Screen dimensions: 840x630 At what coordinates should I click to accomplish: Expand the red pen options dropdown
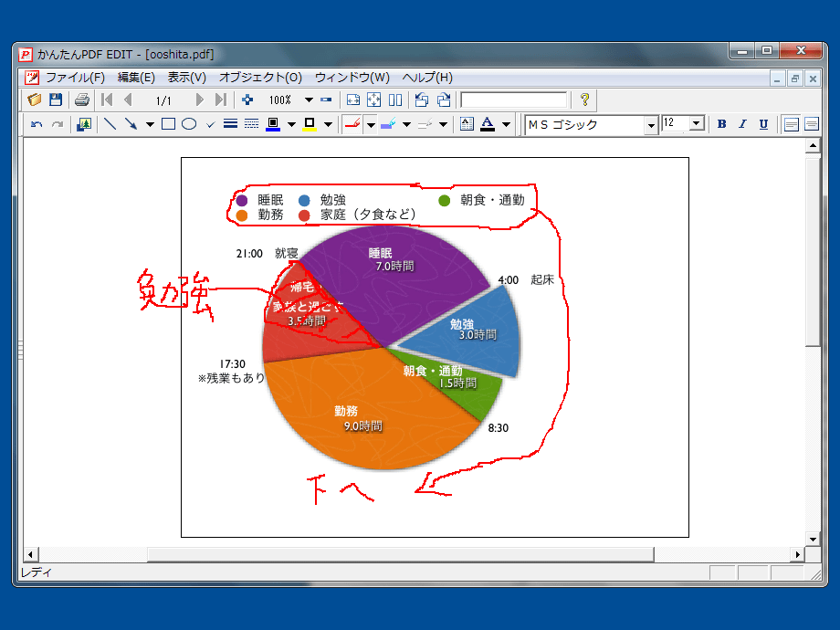[x=371, y=124]
